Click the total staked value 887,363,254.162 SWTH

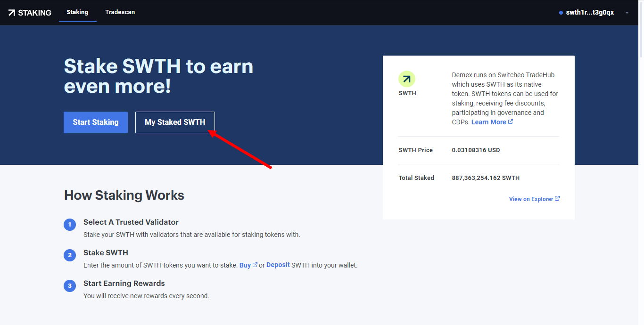click(x=486, y=178)
